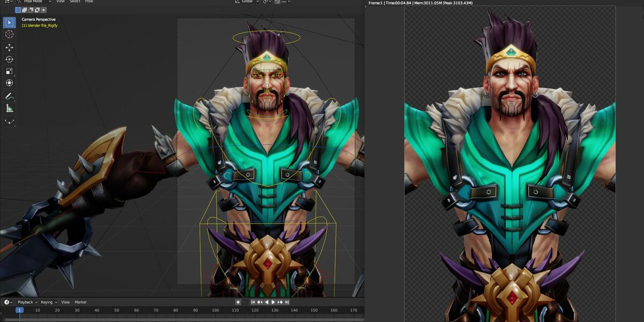
Task: Jump to the timeline end frame
Action: pyautogui.click(x=286, y=302)
